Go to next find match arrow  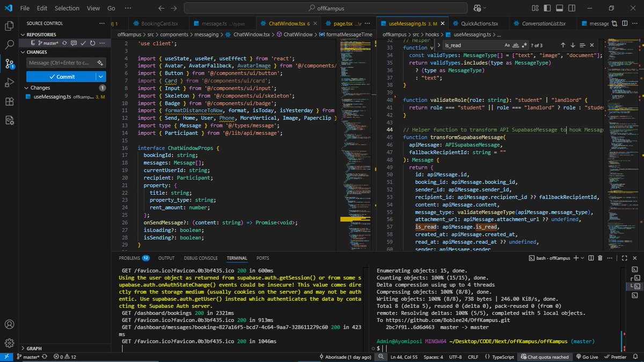click(573, 46)
